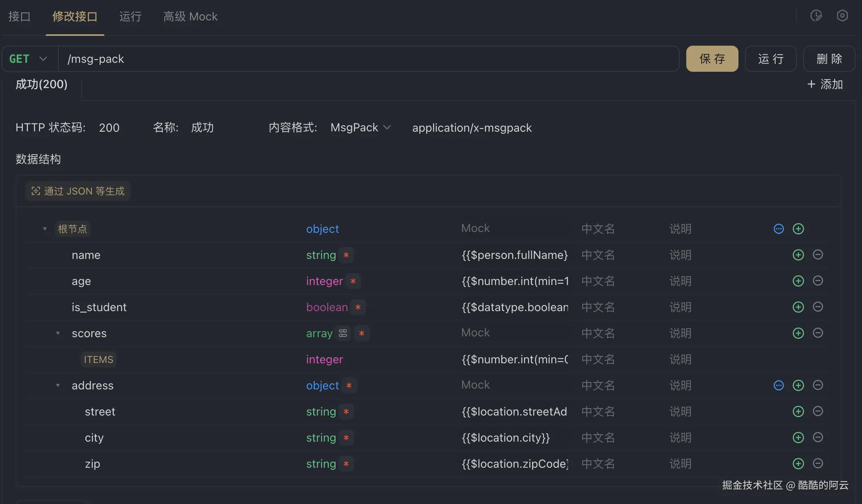
Task: Click the add-child icon on the root node row
Action: coord(798,229)
